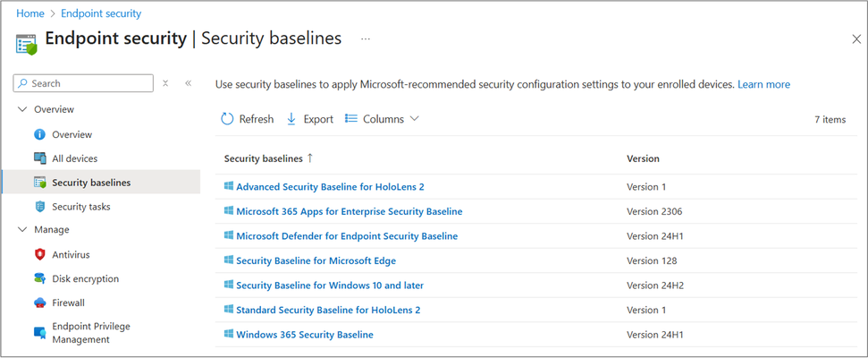Click the 7 items count text
This screenshot has width=868, height=358.
pyautogui.click(x=830, y=119)
